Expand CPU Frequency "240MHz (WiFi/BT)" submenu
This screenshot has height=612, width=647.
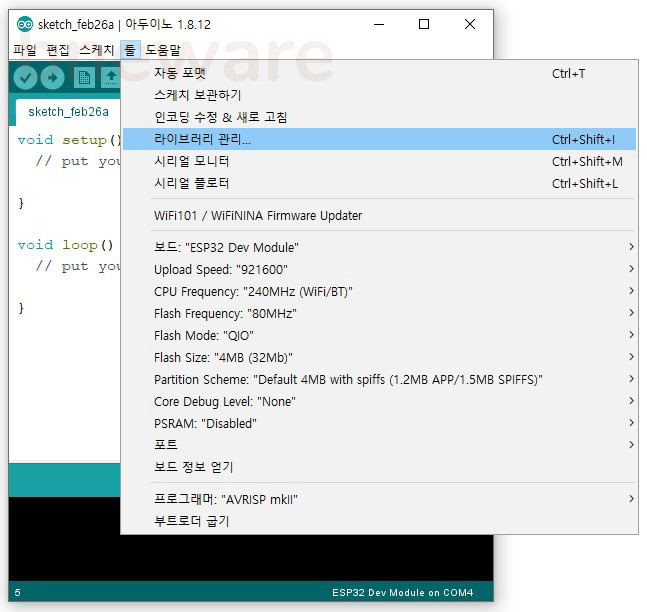point(379,291)
